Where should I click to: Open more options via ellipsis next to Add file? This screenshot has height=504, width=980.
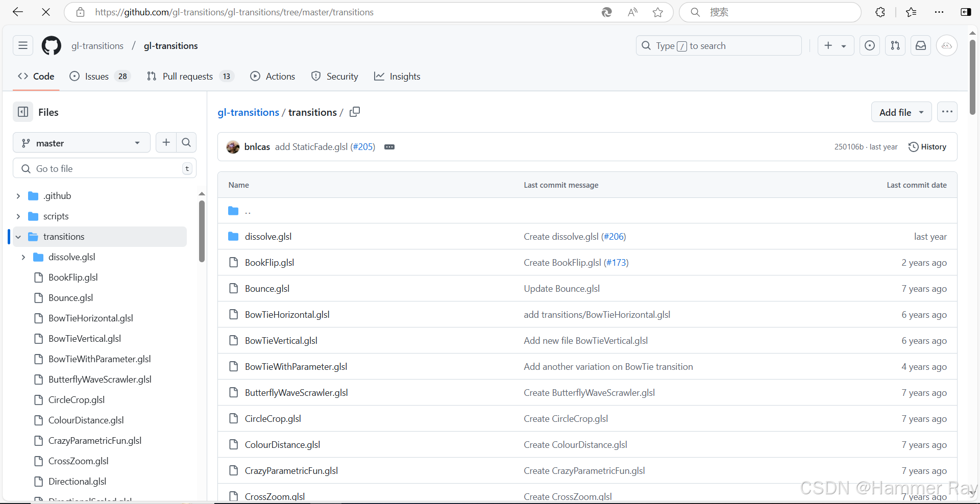(947, 112)
